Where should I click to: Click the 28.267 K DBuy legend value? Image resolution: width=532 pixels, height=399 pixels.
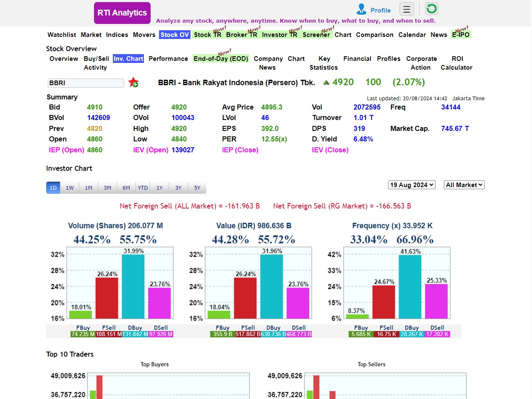(412, 334)
